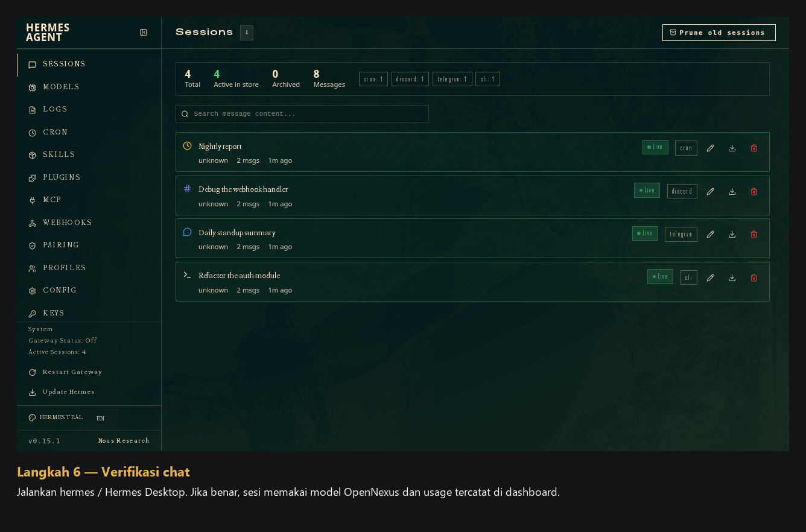Open the Nous Research link

[124, 441]
